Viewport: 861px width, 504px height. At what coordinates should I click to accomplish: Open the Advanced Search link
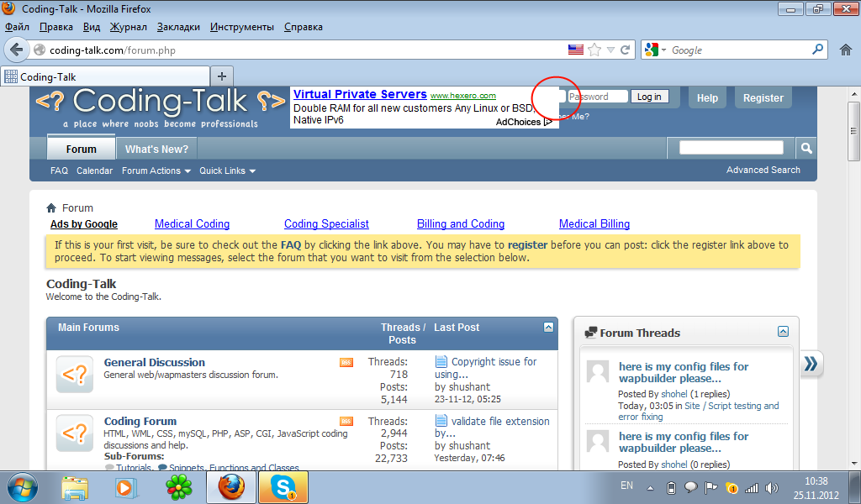763,170
